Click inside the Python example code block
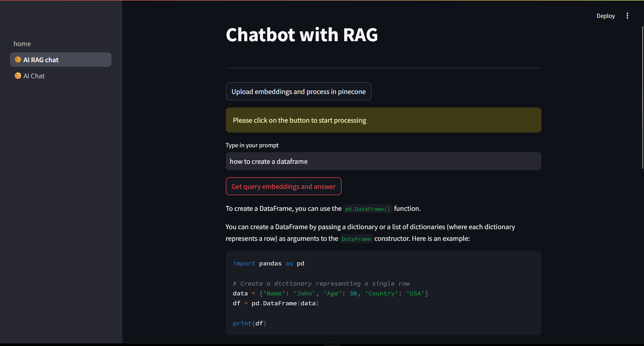Screen dimensions: 644x346 pyautogui.click(x=383, y=293)
